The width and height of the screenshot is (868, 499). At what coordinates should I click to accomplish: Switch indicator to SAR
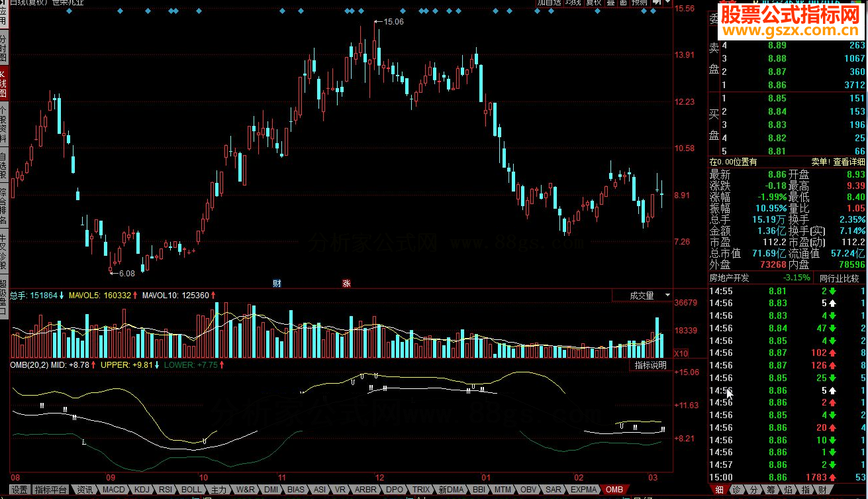click(554, 490)
